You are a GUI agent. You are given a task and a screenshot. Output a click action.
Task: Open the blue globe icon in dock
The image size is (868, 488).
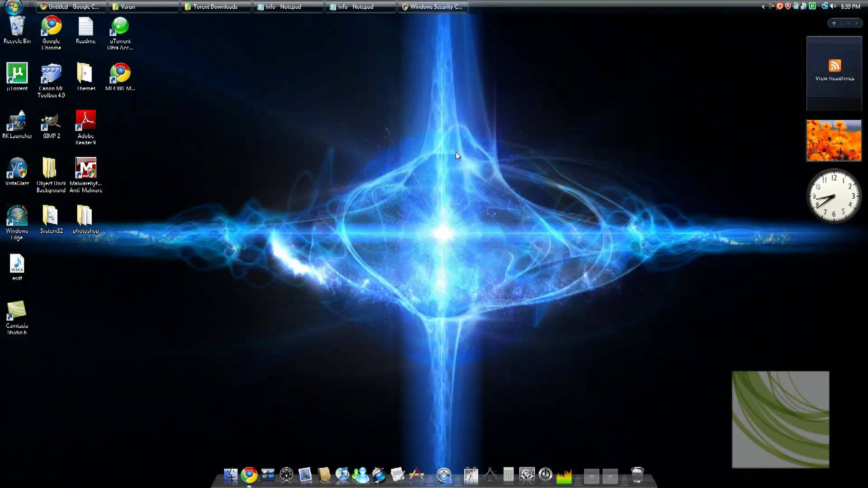click(x=379, y=475)
